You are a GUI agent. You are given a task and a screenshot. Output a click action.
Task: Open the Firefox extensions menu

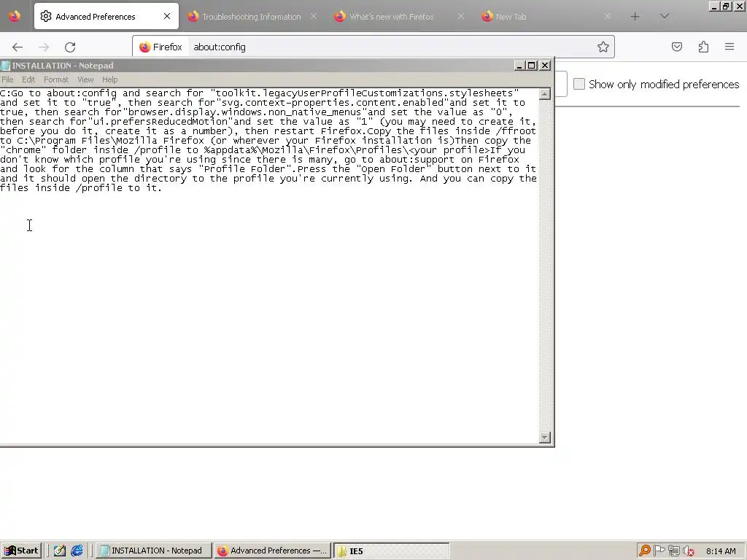coord(704,47)
